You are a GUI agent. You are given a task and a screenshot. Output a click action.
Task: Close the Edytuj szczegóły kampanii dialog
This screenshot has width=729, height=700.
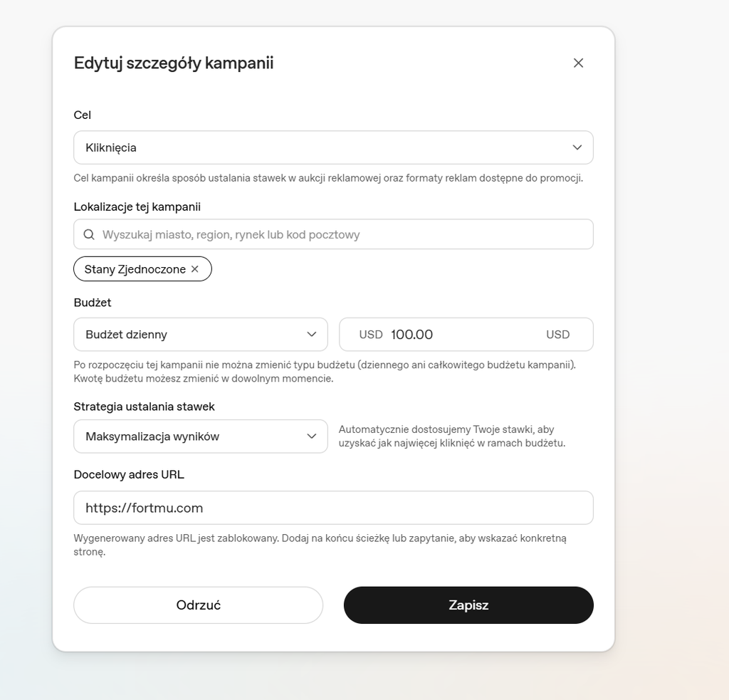[578, 63]
